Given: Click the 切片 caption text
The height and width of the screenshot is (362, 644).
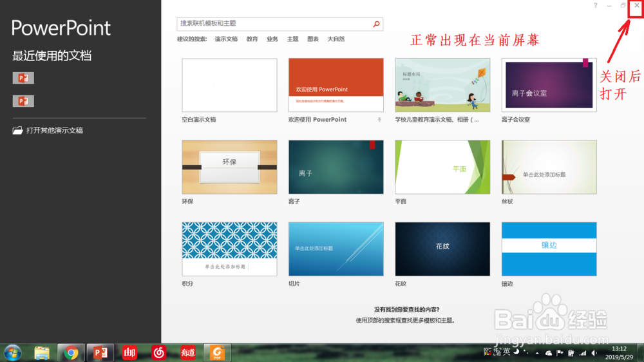Looking at the screenshot, I should point(294,283).
